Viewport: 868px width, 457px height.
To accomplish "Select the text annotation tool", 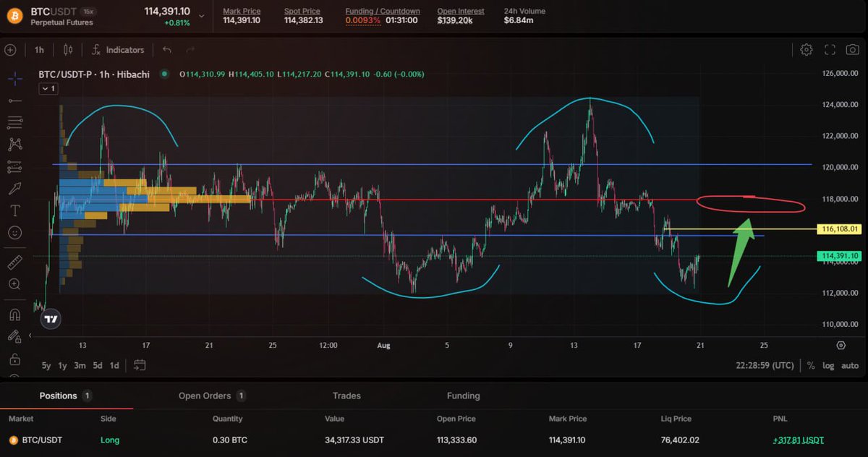I will click(x=14, y=211).
